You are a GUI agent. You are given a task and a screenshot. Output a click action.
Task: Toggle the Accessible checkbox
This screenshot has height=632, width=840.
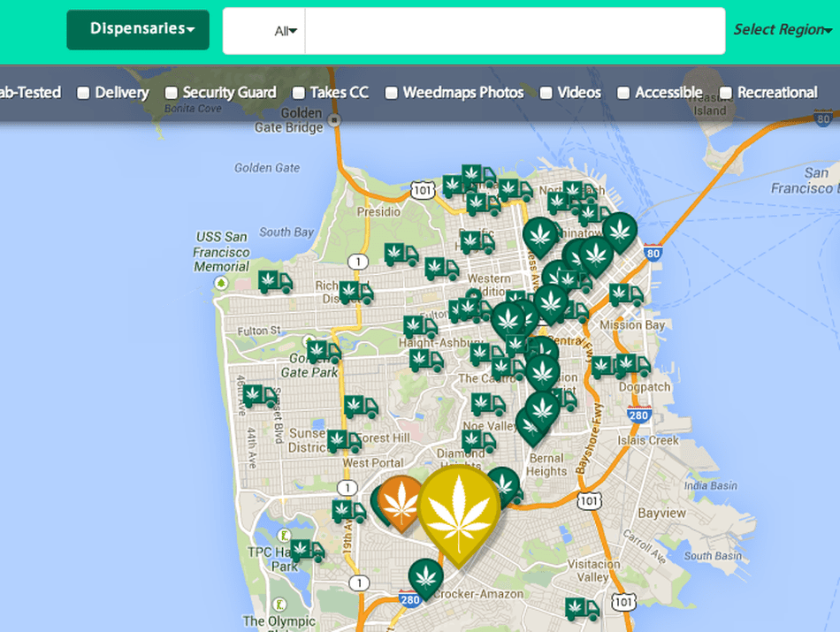coord(623,93)
